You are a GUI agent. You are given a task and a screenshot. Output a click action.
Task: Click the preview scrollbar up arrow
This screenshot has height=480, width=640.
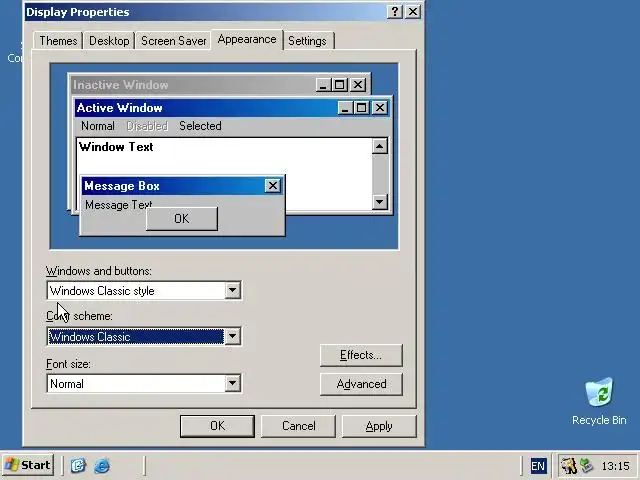tap(380, 146)
